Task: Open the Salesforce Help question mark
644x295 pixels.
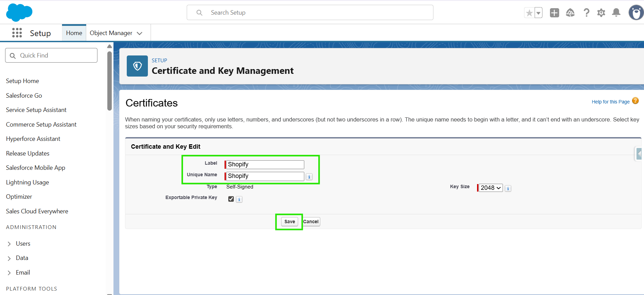Action: [586, 13]
